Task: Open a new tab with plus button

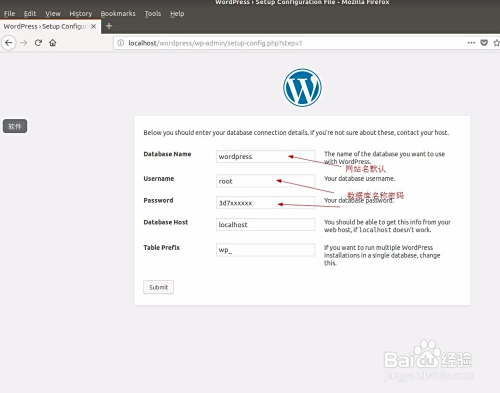Action: (x=109, y=26)
